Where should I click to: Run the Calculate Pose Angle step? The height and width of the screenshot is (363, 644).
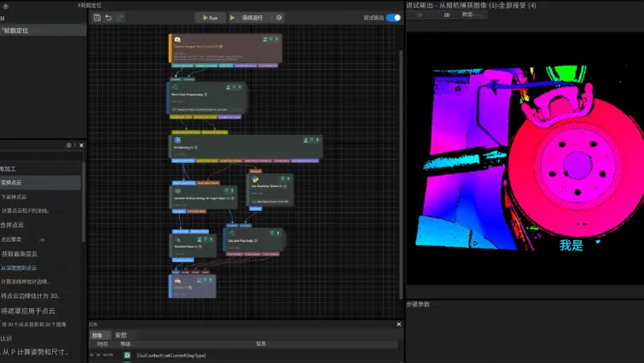coord(278,233)
